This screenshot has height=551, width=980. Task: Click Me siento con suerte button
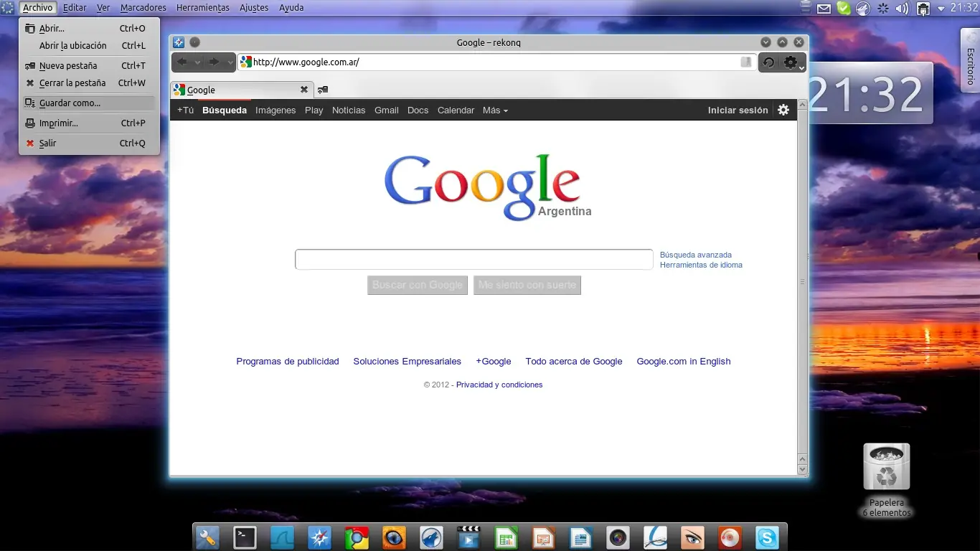[527, 285]
